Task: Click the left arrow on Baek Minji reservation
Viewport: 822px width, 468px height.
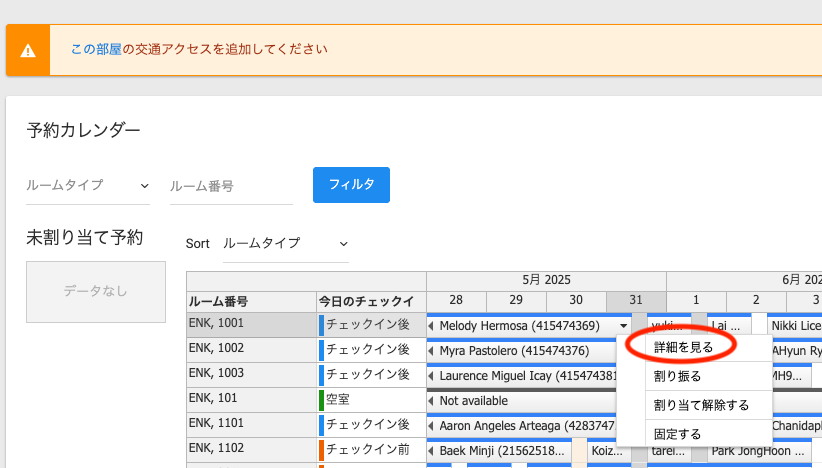Action: click(x=431, y=451)
